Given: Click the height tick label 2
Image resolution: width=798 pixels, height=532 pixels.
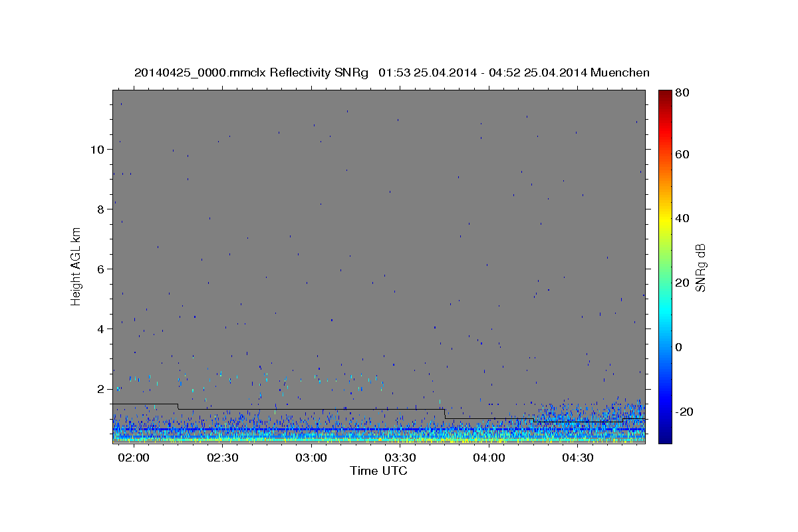Looking at the screenshot, I should (x=100, y=388).
